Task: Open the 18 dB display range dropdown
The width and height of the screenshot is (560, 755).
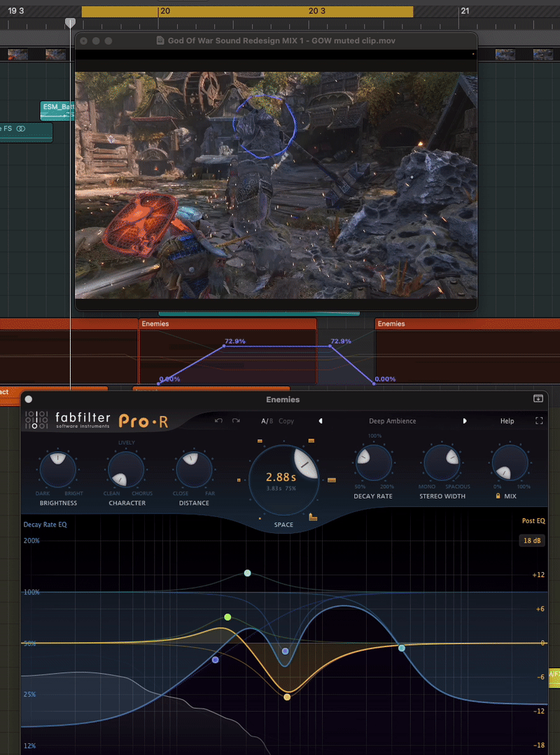Action: tap(532, 541)
